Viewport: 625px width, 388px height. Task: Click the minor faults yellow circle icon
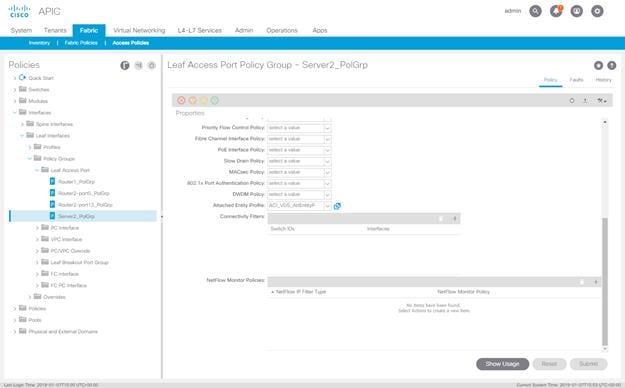(204, 100)
